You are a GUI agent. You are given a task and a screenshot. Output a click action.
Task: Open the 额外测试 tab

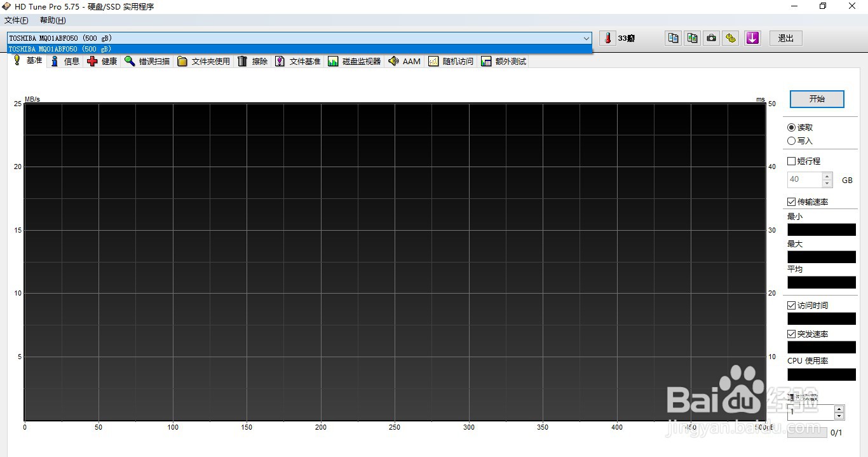pos(504,62)
